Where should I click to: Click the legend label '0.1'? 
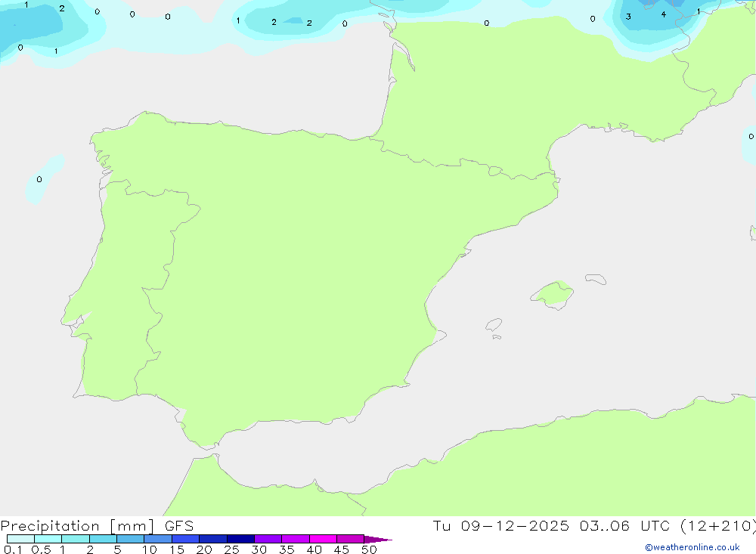[13, 549]
